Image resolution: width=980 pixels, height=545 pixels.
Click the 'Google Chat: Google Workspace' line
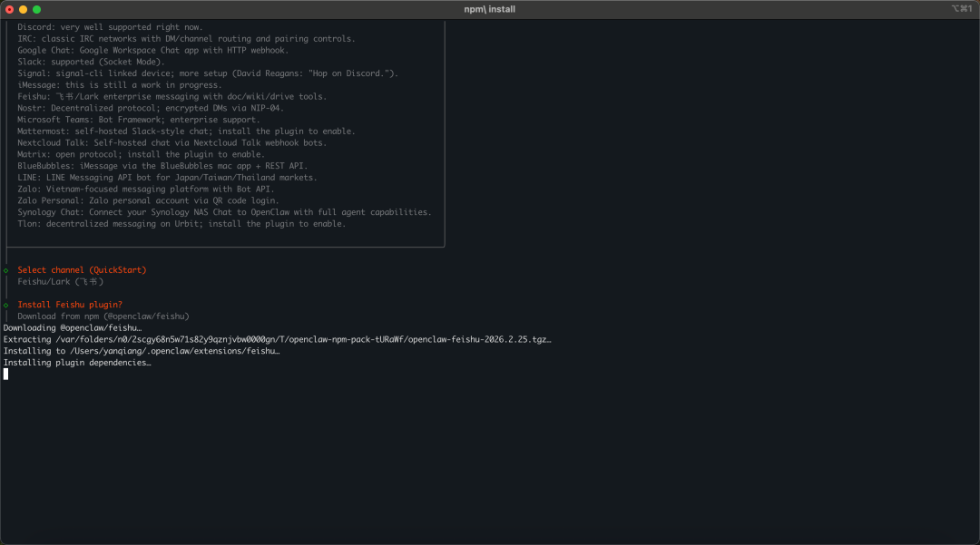[153, 51]
